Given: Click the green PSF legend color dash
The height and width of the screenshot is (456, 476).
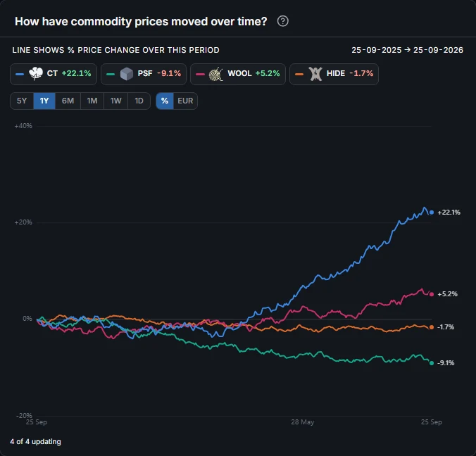Looking at the screenshot, I should click(111, 74).
